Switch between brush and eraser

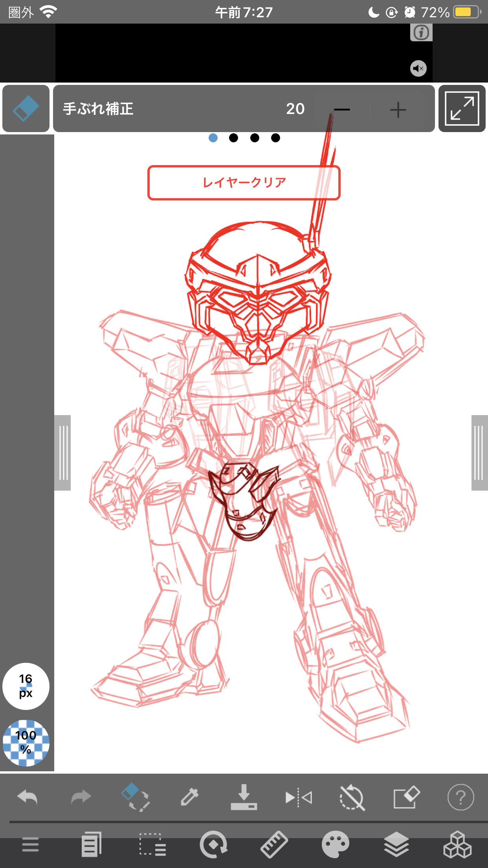click(136, 797)
